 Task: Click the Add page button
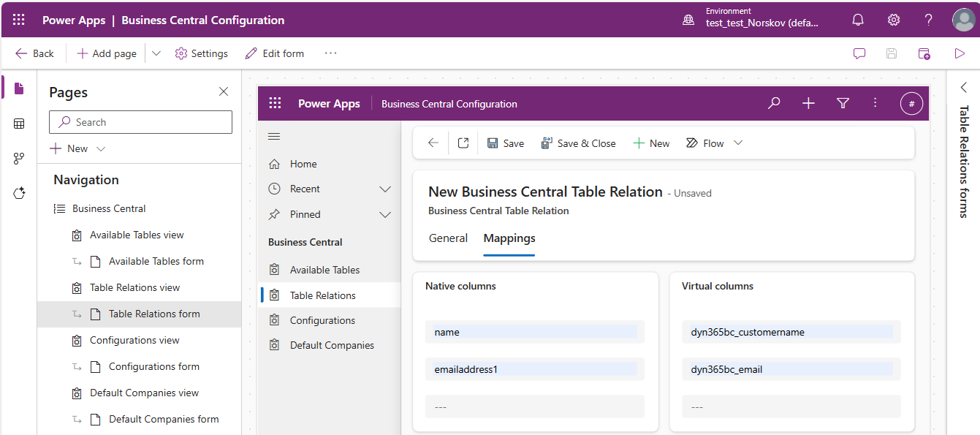point(107,53)
